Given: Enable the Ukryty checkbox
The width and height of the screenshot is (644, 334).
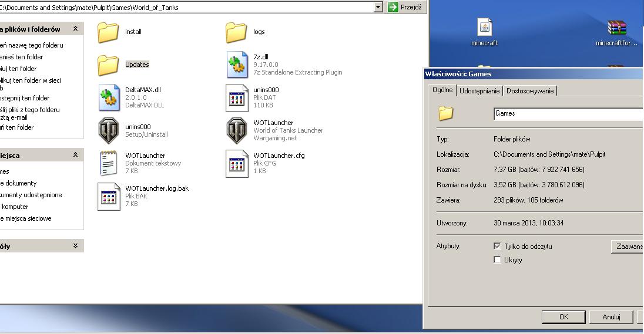Looking at the screenshot, I should point(497,259).
